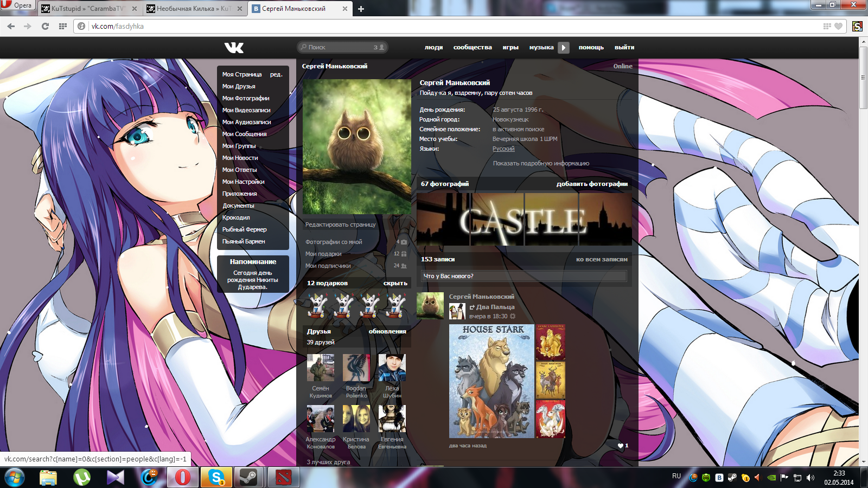Open Steam from the taskbar

250,478
